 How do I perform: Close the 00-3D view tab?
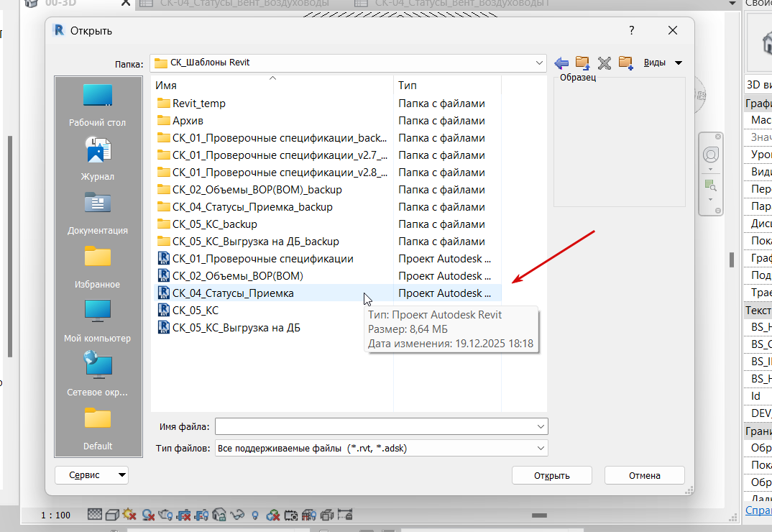click(126, 3)
